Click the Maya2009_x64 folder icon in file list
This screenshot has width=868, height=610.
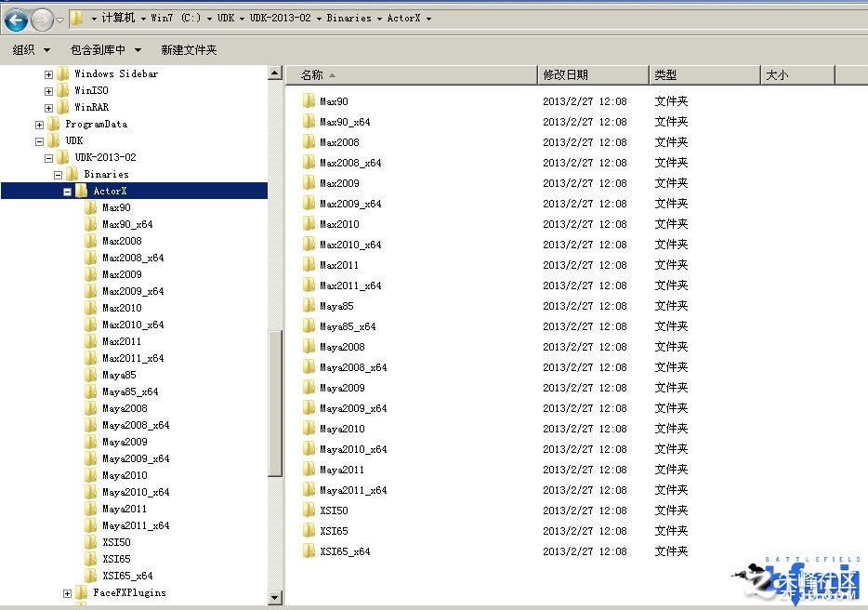pos(309,408)
